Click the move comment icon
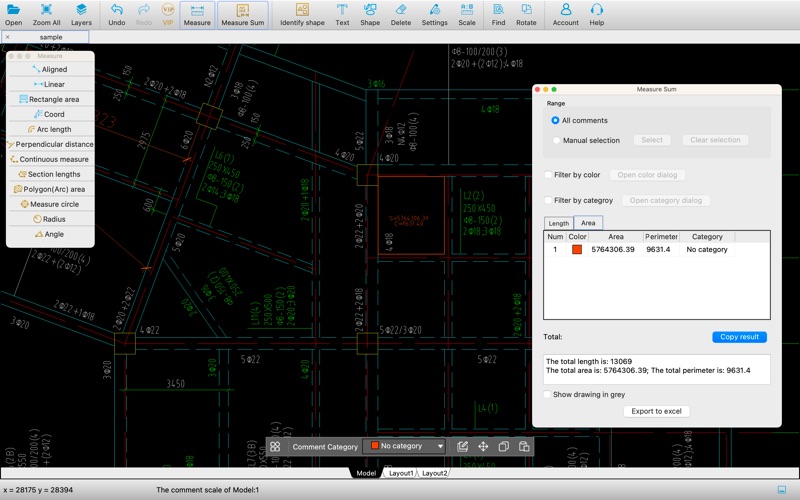 click(x=483, y=447)
